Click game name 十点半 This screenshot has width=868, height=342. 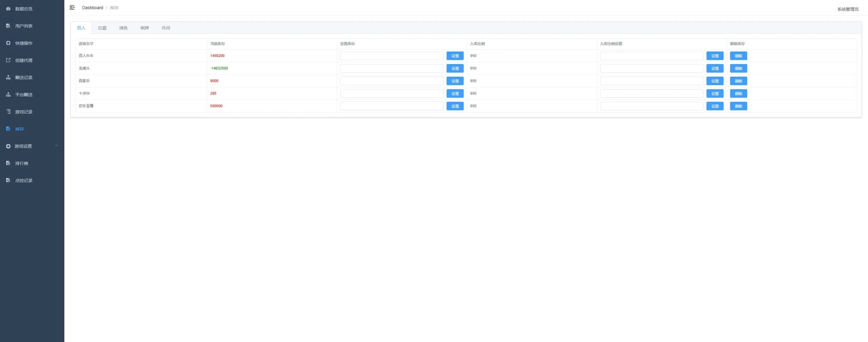pos(84,93)
